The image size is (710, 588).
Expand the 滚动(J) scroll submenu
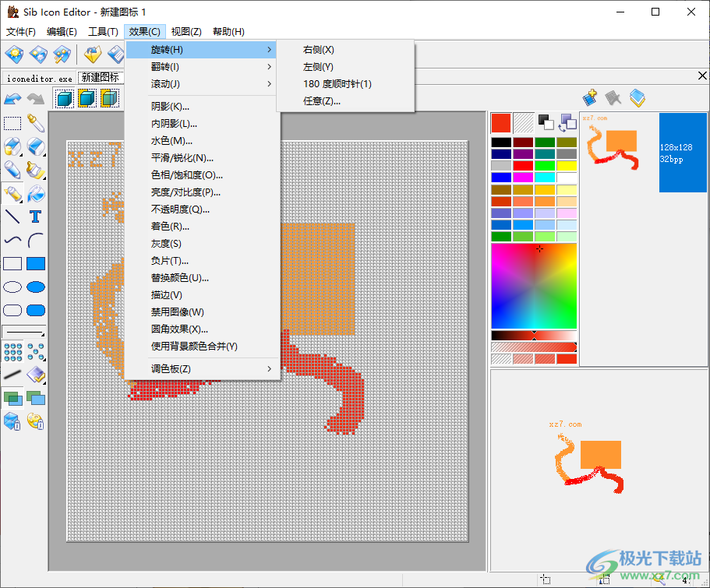point(201,84)
